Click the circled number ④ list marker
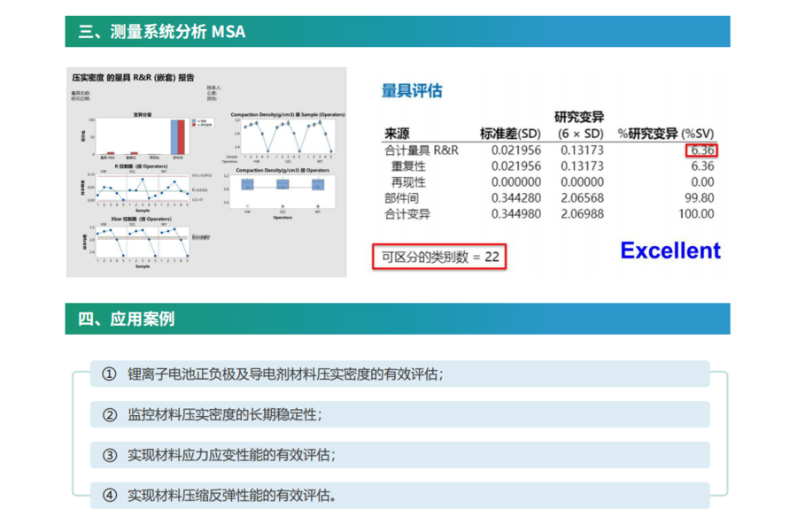 coord(108,496)
